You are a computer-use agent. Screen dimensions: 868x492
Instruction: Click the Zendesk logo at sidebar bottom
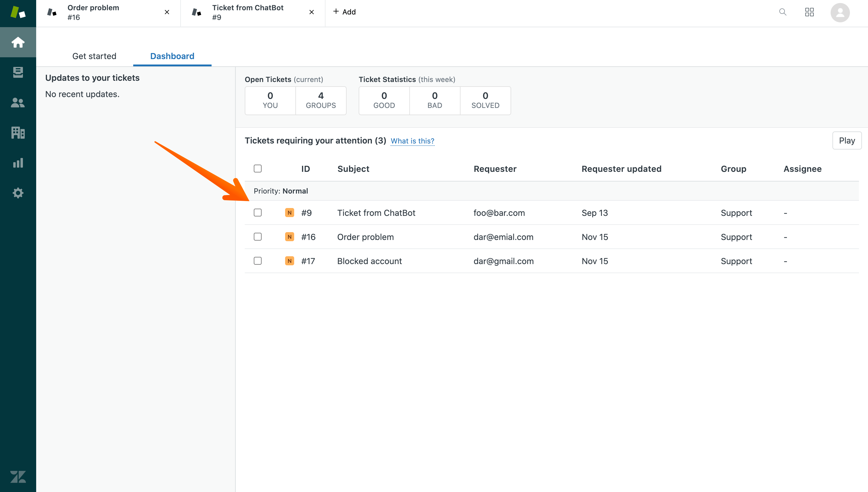tap(18, 477)
